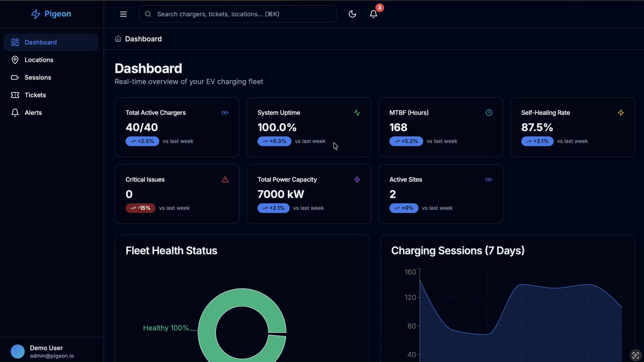
Task: Click the Total Power Capacity purple bolt icon
Action: (357, 180)
